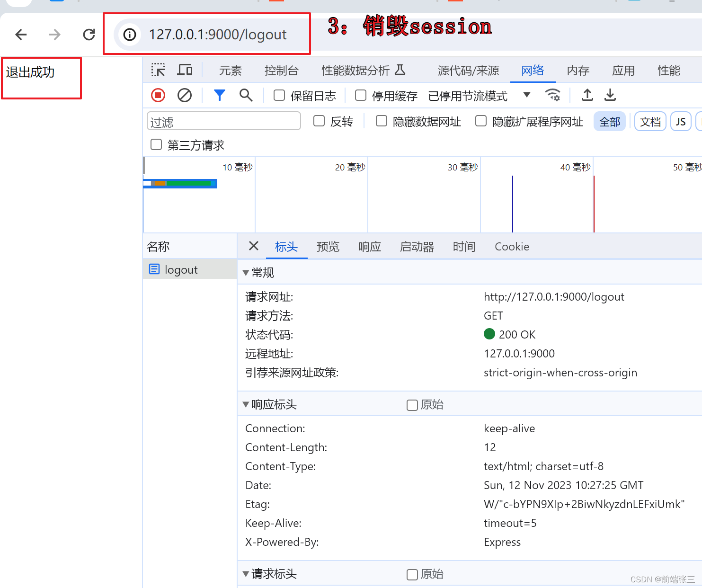Switch to the 响应 details tab
This screenshot has height=588, width=702.
(370, 247)
